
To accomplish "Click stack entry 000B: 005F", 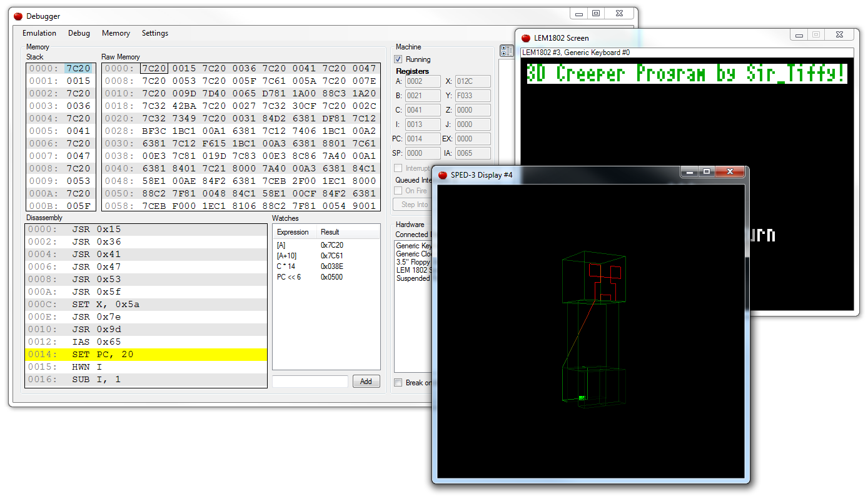I will 61,206.
